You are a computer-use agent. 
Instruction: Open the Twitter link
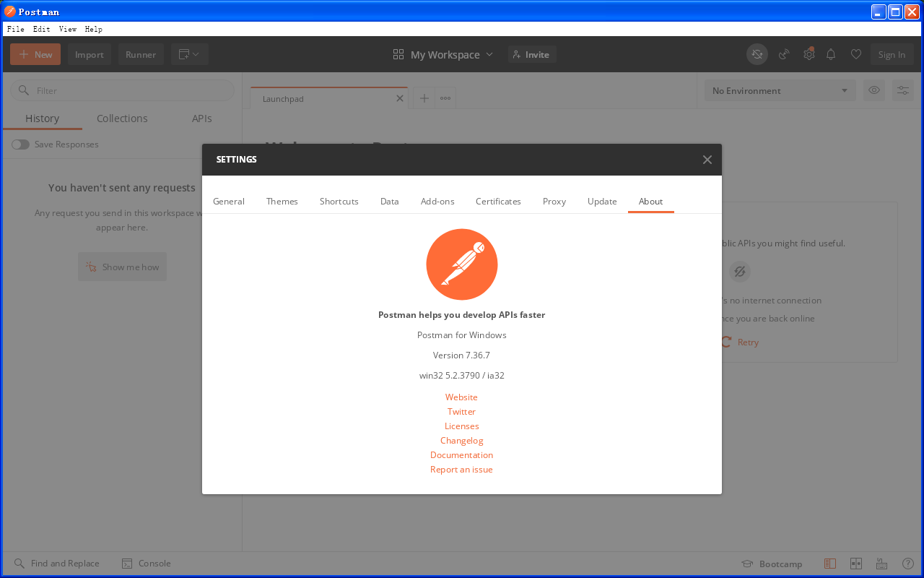click(461, 412)
